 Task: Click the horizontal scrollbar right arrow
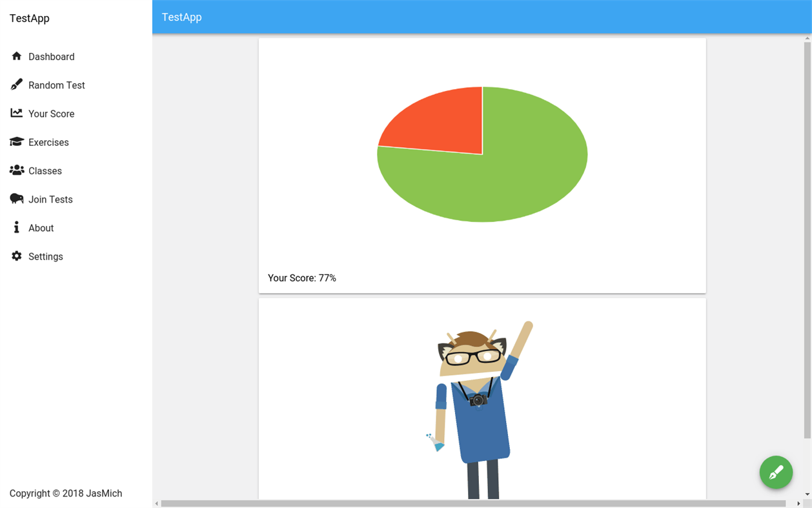[797, 502]
